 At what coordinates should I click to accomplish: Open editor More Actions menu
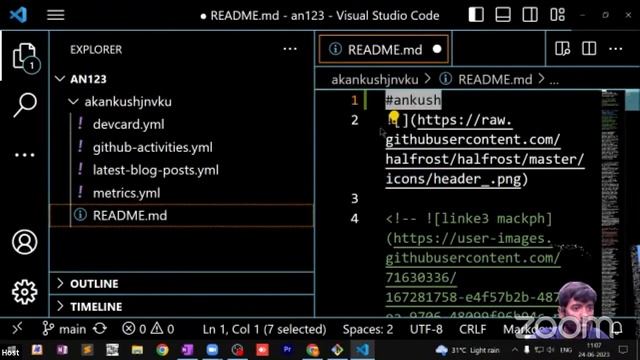coord(616,49)
